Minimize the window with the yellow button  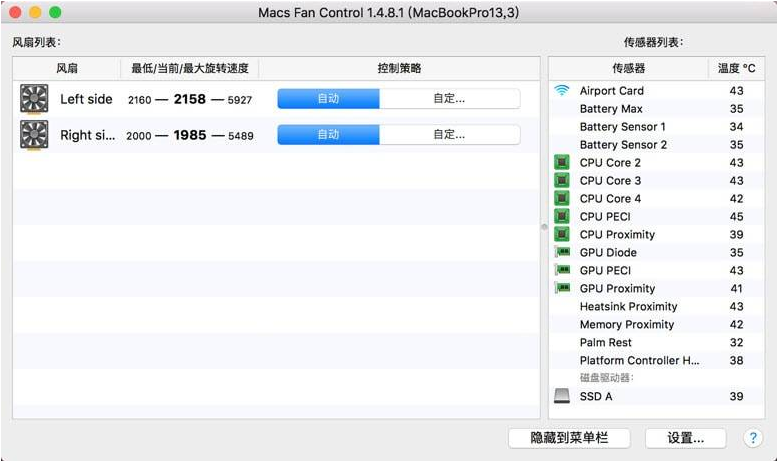pyautogui.click(x=35, y=12)
